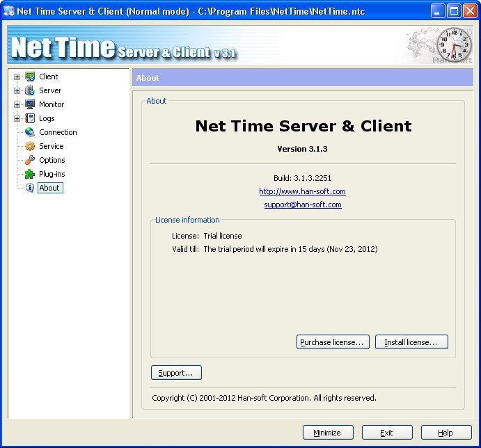Screen dimensions: 481x448
Task: Expand the Server tree node
Action: (17, 90)
